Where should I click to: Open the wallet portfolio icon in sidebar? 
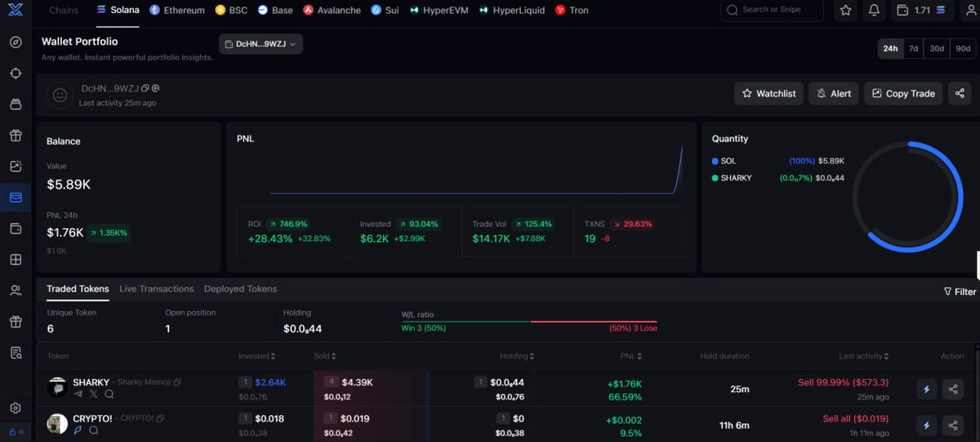click(x=16, y=198)
